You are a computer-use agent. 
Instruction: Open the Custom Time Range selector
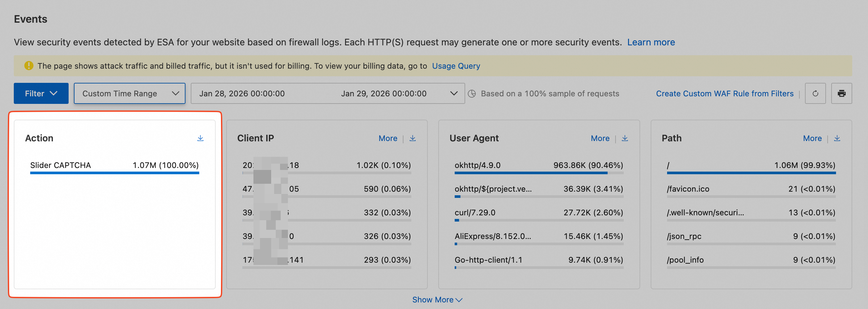[x=129, y=93]
